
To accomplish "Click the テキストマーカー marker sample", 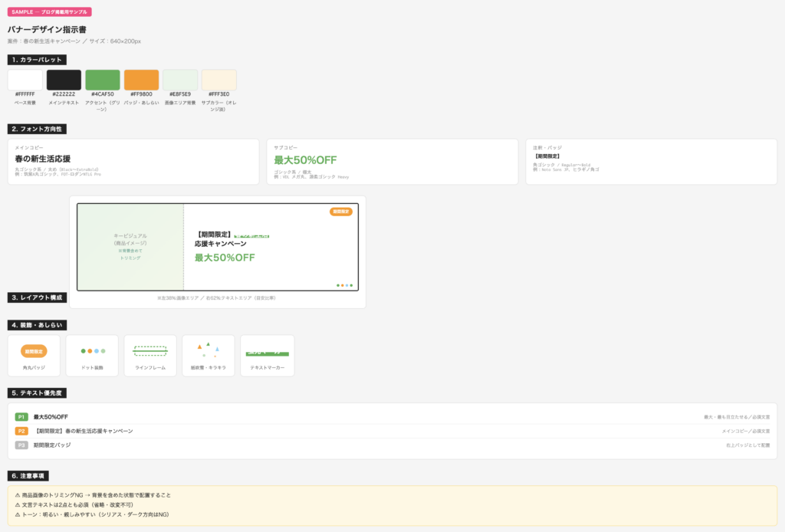I will [x=267, y=353].
